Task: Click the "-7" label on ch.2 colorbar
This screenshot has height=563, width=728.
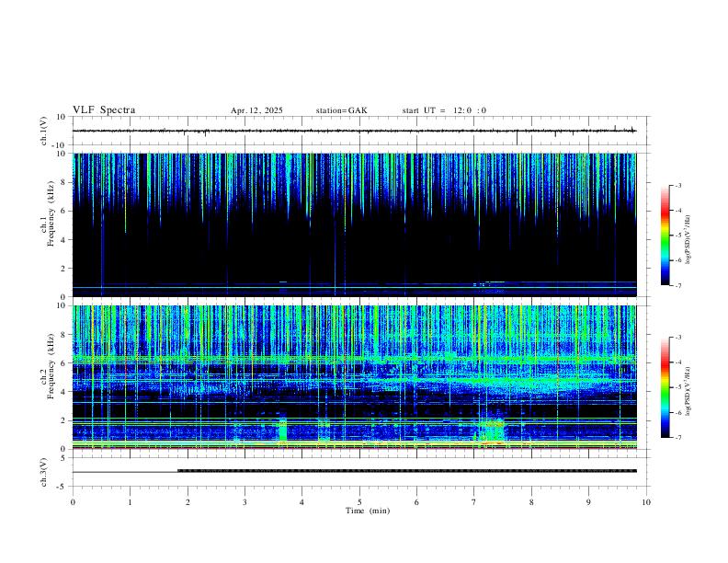Action: tap(677, 438)
